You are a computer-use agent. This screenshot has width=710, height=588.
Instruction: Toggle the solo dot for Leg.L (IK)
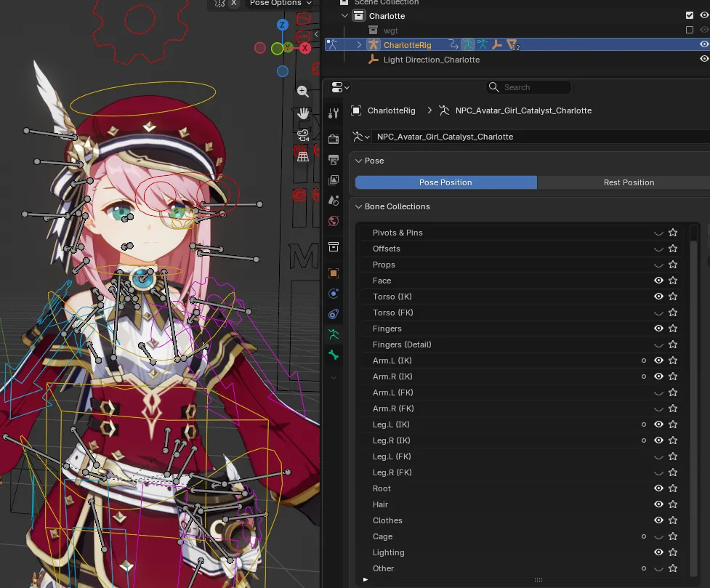click(643, 424)
